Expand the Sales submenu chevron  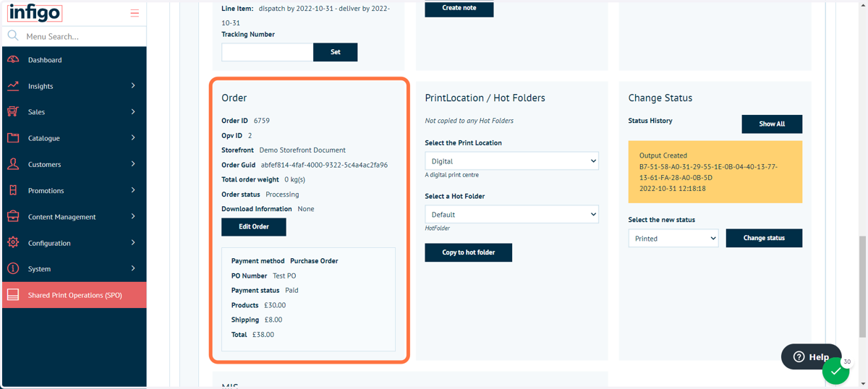[133, 111]
